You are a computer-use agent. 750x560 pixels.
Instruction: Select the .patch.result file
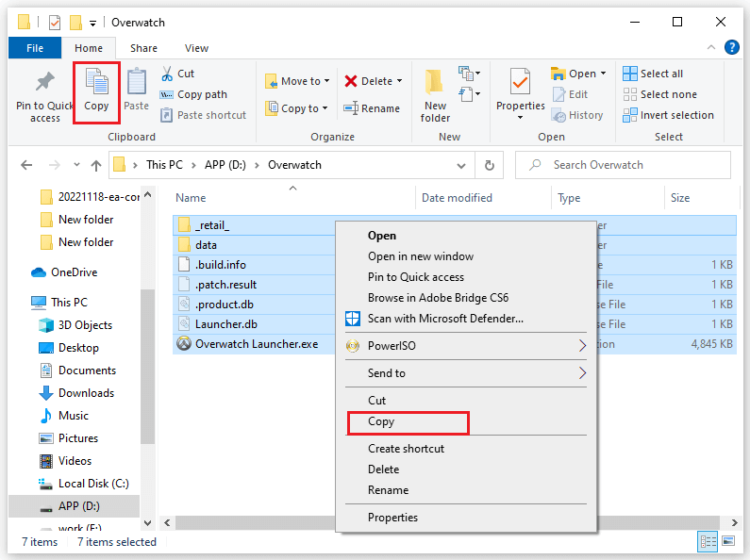(x=225, y=285)
